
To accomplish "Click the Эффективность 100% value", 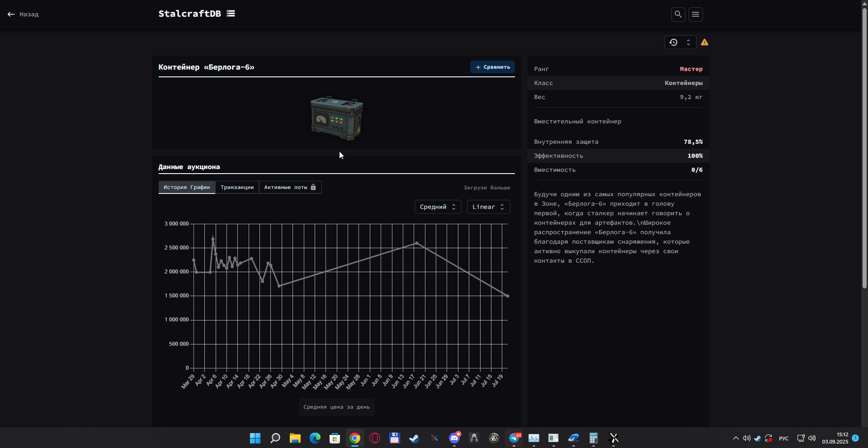I will coord(695,156).
